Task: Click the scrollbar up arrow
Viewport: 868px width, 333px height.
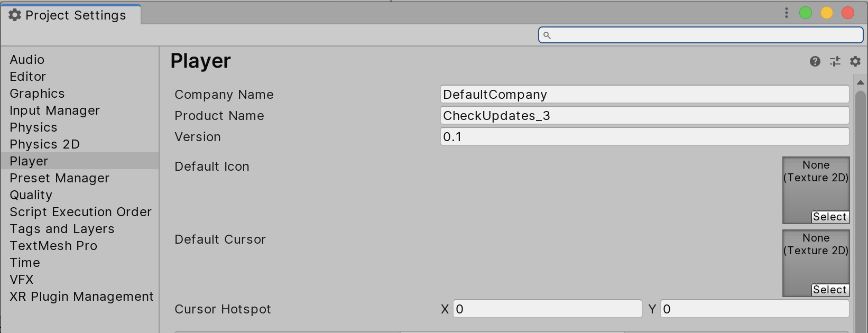Action: (861, 82)
